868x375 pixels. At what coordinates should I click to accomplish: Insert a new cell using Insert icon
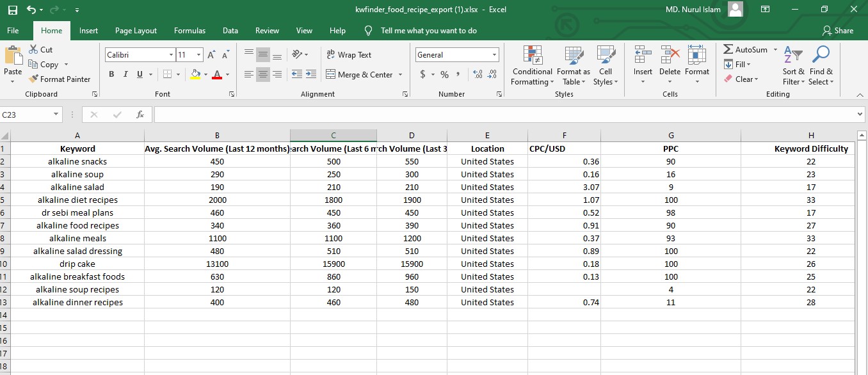tap(643, 61)
